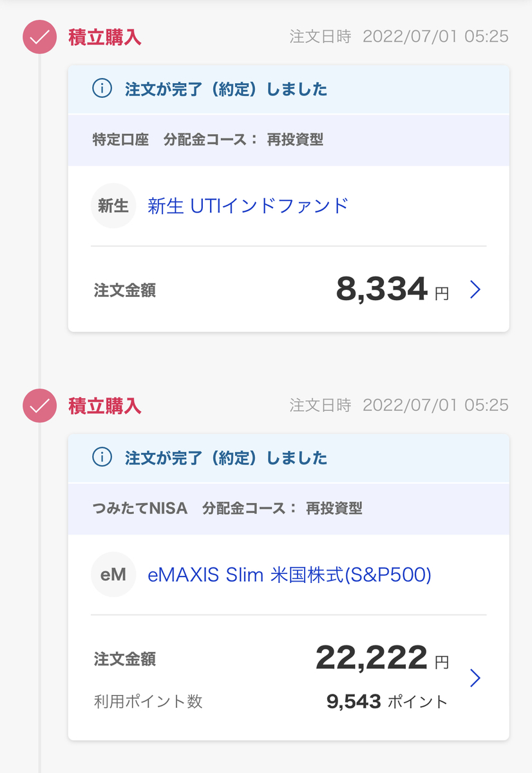The image size is (532, 773).
Task: Click the red checkmark icon on the second 積立購入 entry
Action: click(x=39, y=406)
